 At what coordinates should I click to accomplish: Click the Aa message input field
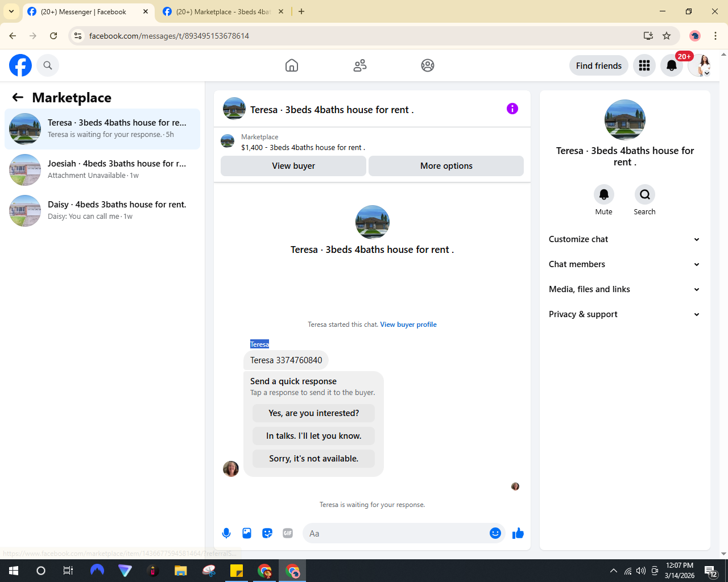[x=397, y=533]
